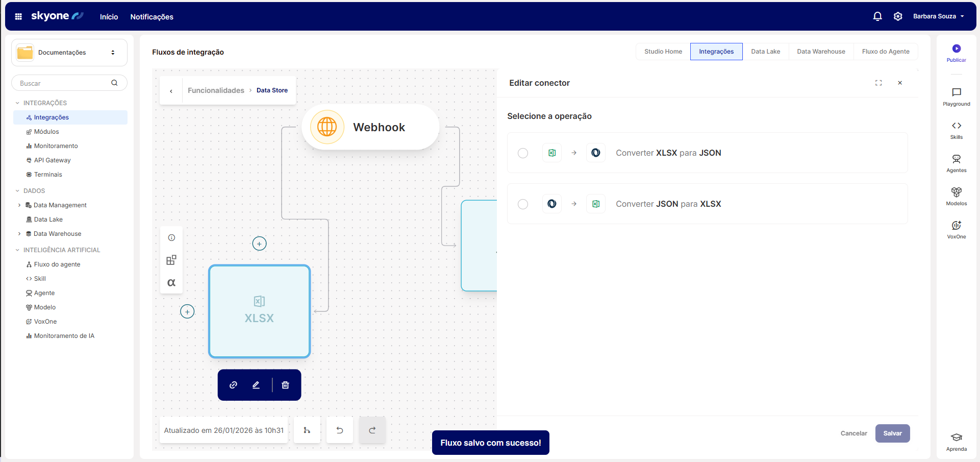
Task: Click the undo arrow in bottom toolbar
Action: pyautogui.click(x=340, y=430)
